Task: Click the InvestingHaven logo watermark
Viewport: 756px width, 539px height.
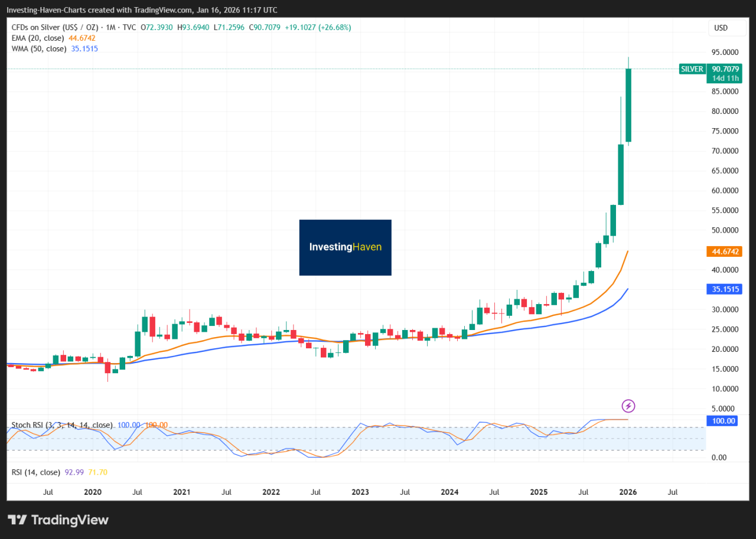Action: click(345, 247)
